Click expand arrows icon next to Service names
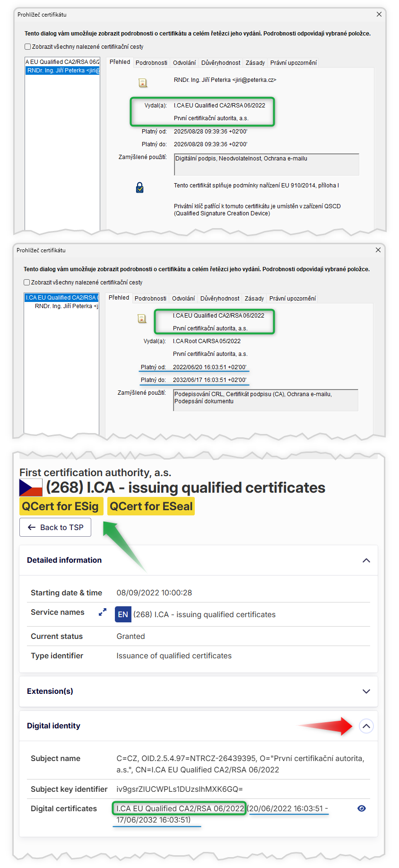Screen dimensions: 399x868 (103, 612)
